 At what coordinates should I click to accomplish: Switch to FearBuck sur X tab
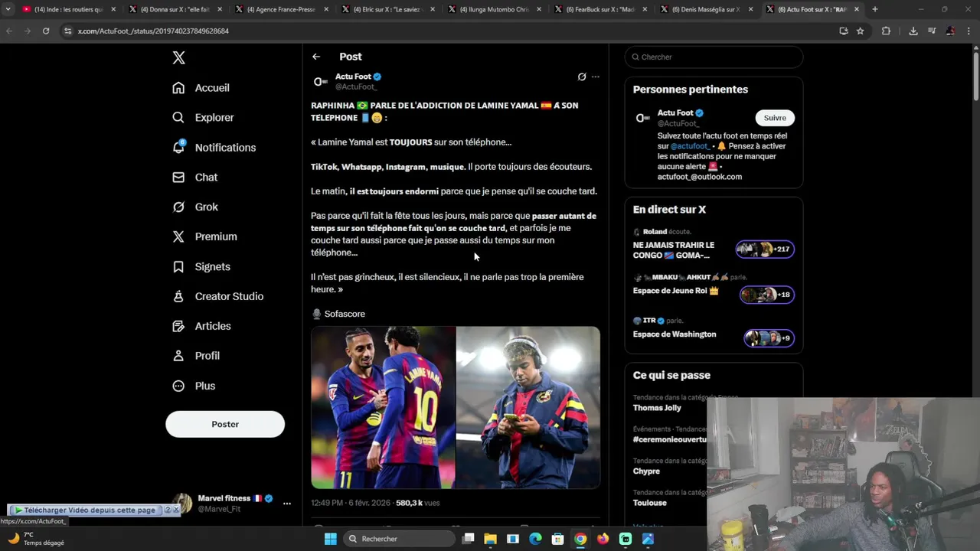click(x=600, y=9)
